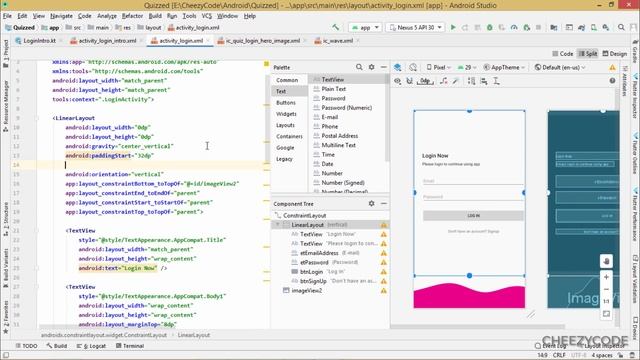Click the Palette list vertical scrollbar
640x360 pixels.
(387, 118)
